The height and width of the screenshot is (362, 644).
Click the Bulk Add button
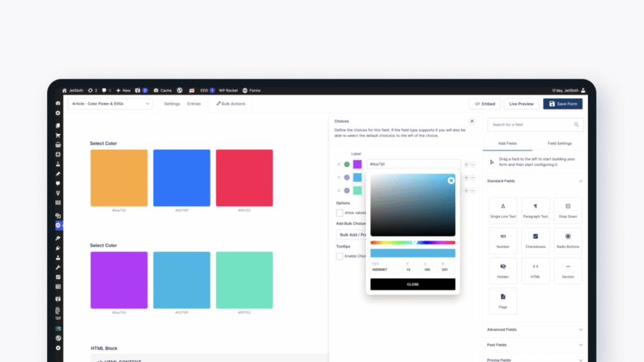[352, 235]
